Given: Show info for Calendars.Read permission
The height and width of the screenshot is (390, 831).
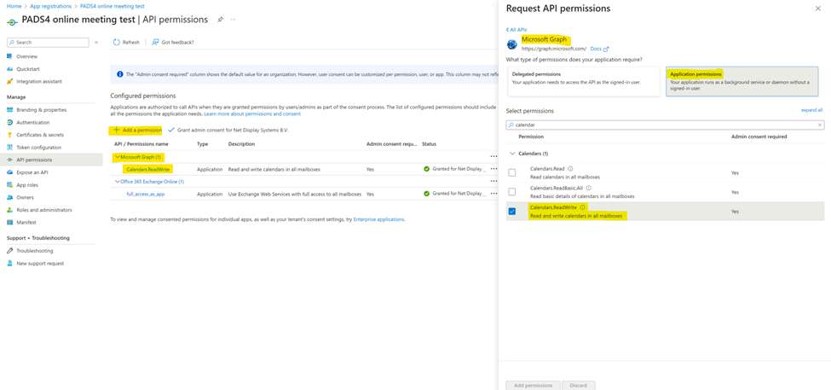Looking at the screenshot, I should coord(570,169).
